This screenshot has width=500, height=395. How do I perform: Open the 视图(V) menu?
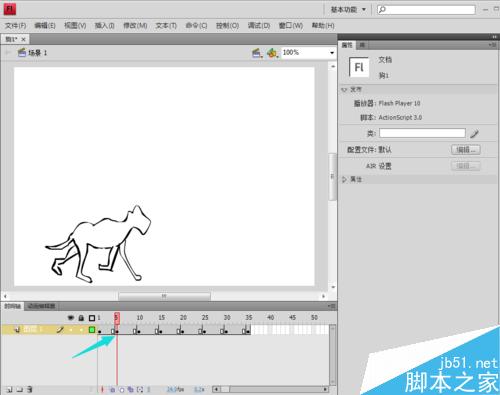[75, 25]
